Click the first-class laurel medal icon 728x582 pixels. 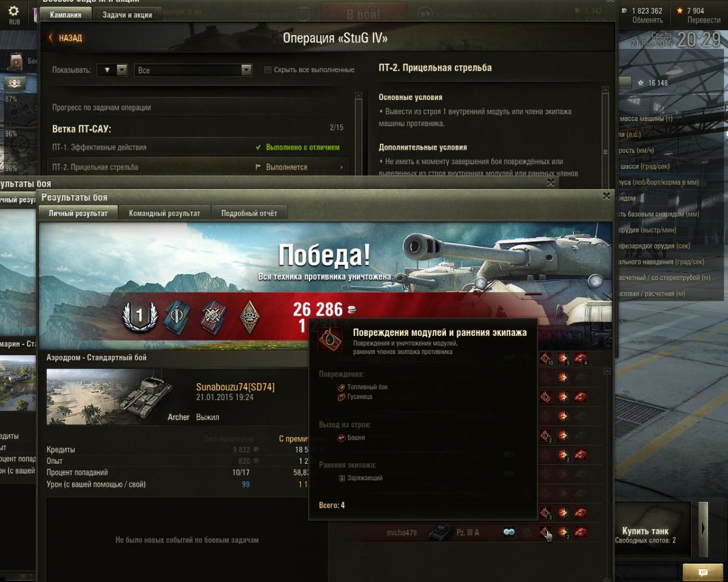[x=140, y=317]
